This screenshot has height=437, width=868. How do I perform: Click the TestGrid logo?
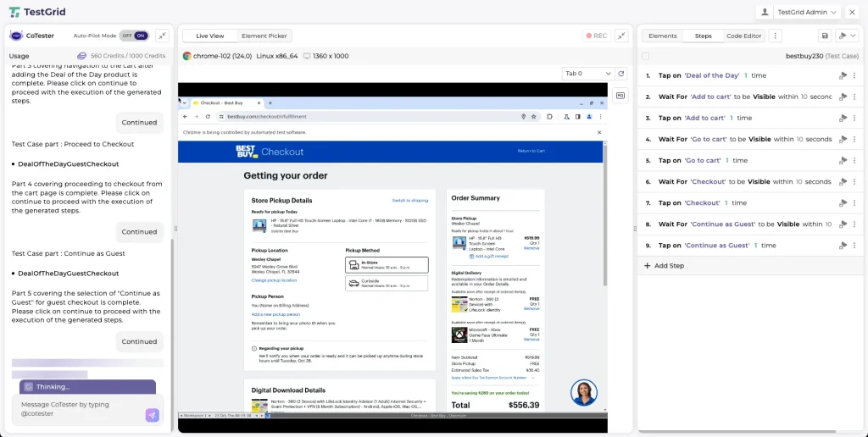[x=36, y=12]
